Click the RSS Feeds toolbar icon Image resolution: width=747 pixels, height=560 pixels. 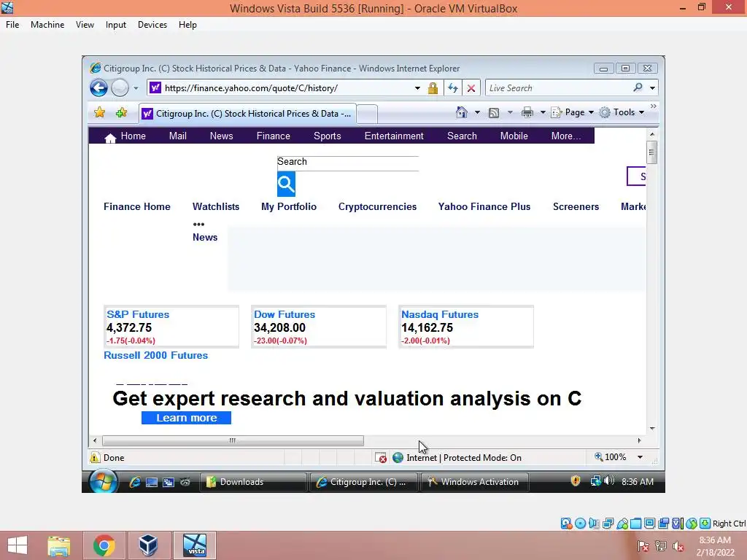494,113
